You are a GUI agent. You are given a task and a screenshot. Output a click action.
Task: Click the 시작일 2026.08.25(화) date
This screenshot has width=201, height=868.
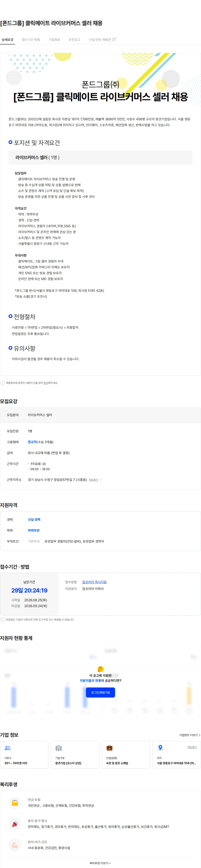click(x=36, y=600)
